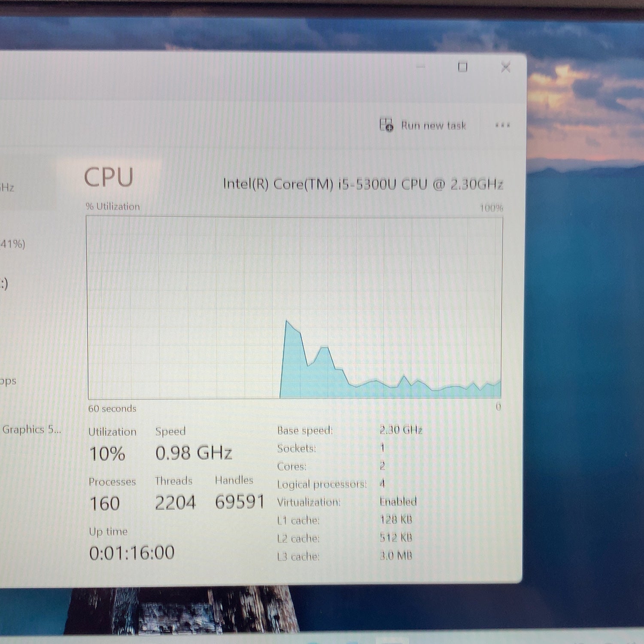The height and width of the screenshot is (644, 644).
Task: Click the 69591 handles value
Action: click(x=240, y=501)
